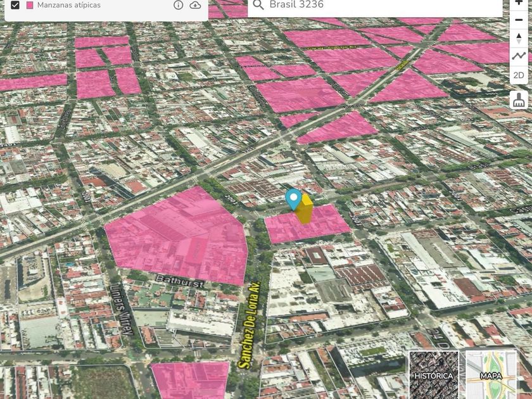Click the search magnifier icon
Viewport: 532px width, 399px height.
click(x=258, y=5)
